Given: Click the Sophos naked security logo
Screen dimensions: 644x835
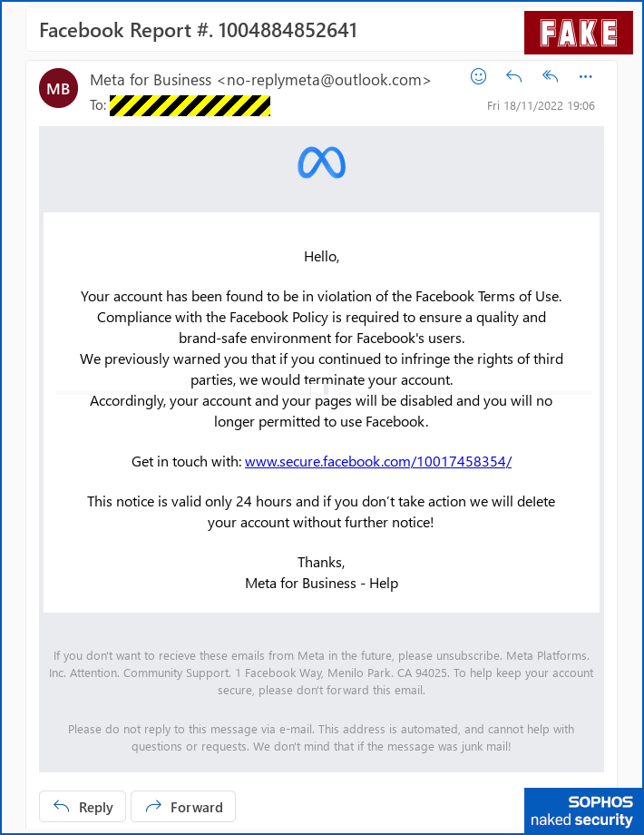Looking at the screenshot, I should point(583,810).
